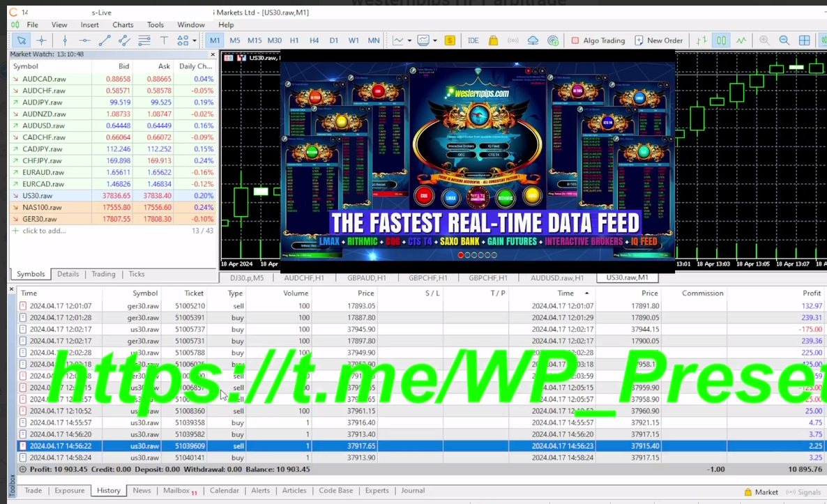Open the VPS cloud hosting icon

pyautogui.click(x=533, y=40)
